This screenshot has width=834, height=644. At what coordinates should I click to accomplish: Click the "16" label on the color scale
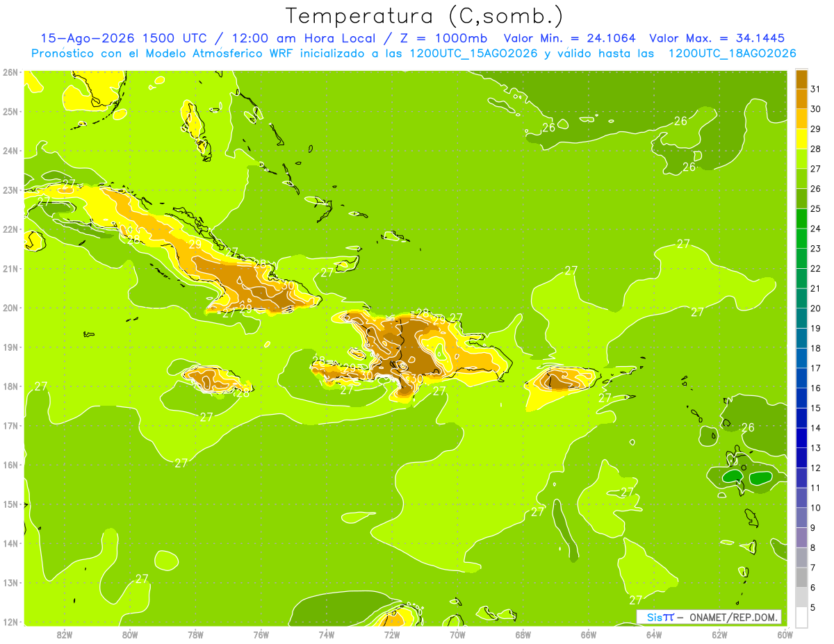(815, 388)
